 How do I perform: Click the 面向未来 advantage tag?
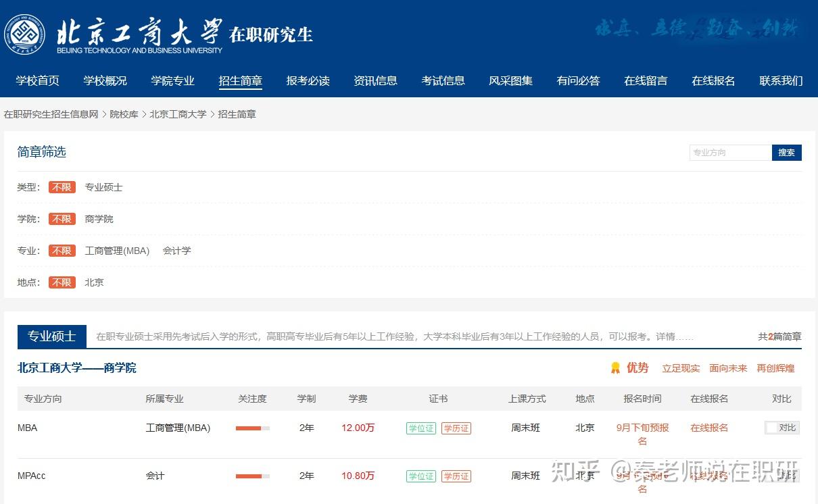pos(729,369)
